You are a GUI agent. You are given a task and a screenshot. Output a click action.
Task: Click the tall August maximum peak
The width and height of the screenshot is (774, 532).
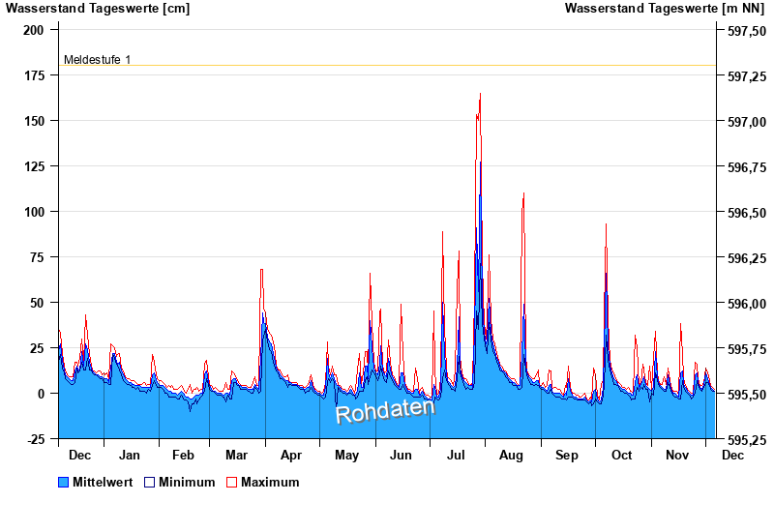523,193
